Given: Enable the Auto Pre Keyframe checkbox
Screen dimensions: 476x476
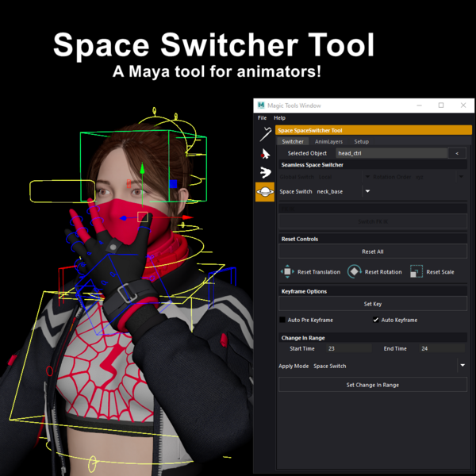Looking at the screenshot, I should (282, 320).
